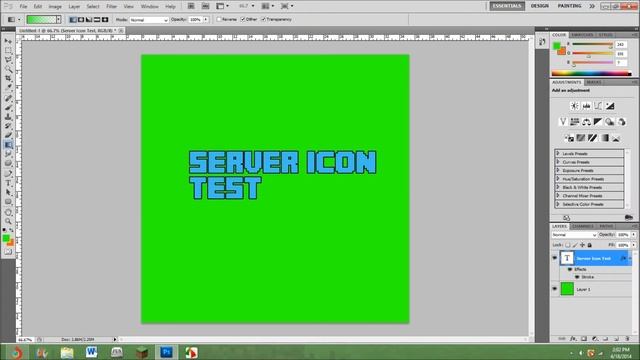Select the Lasso tool

[x=8, y=60]
